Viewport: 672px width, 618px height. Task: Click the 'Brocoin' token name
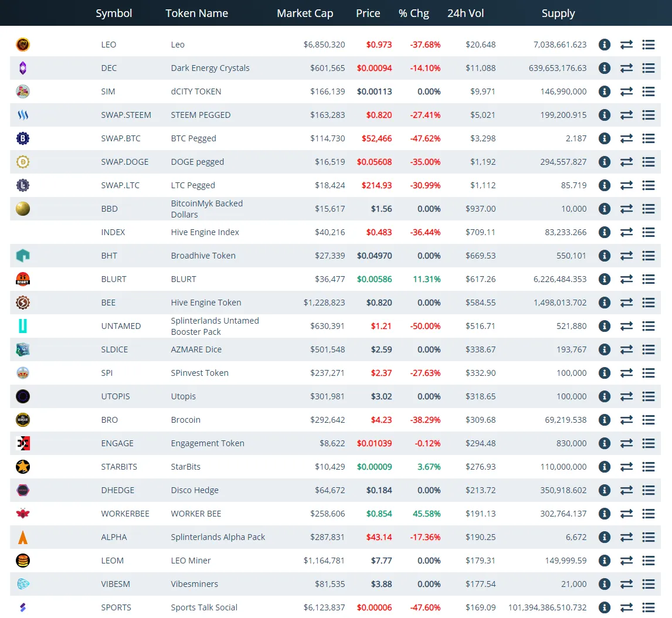[185, 420]
